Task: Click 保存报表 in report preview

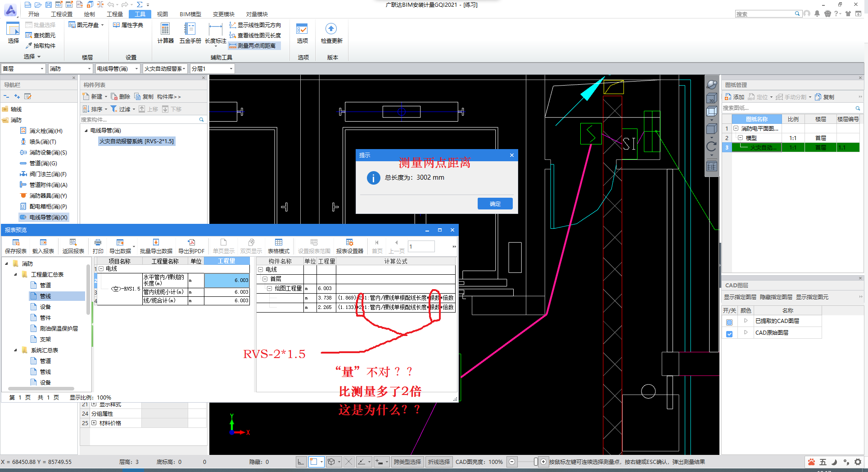Action: point(16,246)
